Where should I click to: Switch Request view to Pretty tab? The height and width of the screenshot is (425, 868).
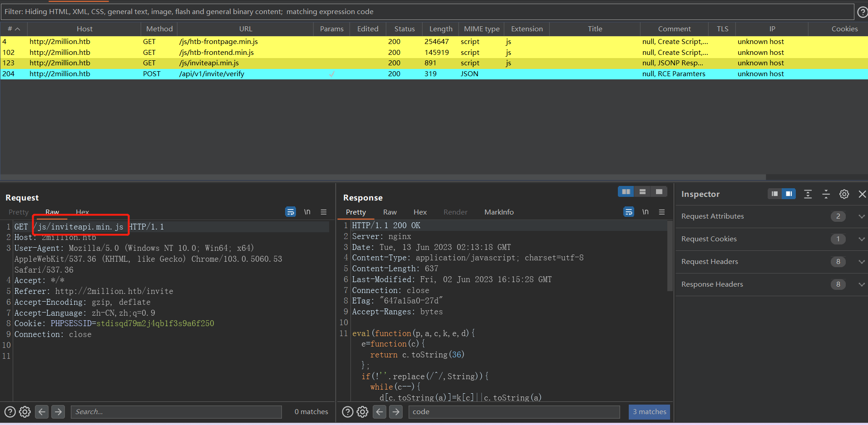pyautogui.click(x=19, y=212)
